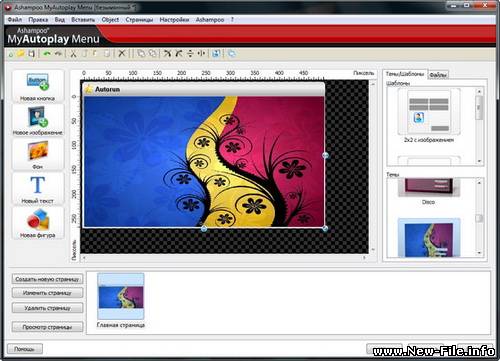This screenshot has width=500, height=361.
Task: Switch to the Темы/Шаблоны tab
Action: (x=405, y=74)
